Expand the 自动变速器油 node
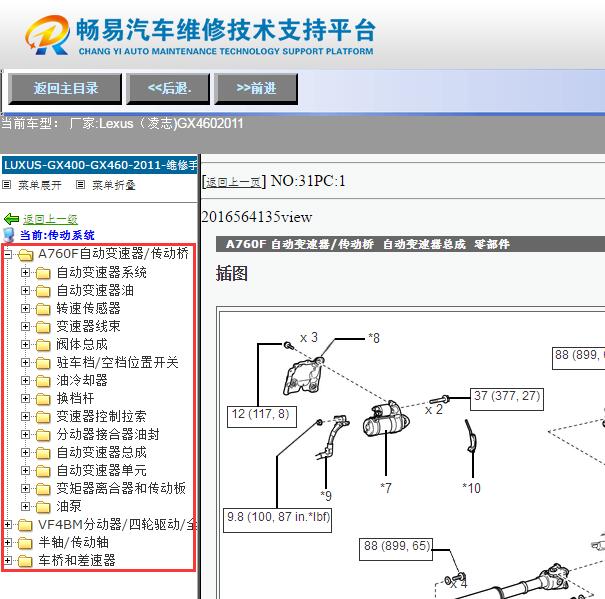The image size is (605, 599). click(x=25, y=290)
